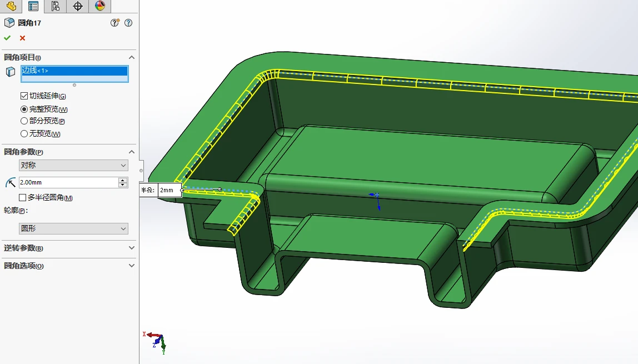Click the 2mm radius callout value

click(x=170, y=190)
